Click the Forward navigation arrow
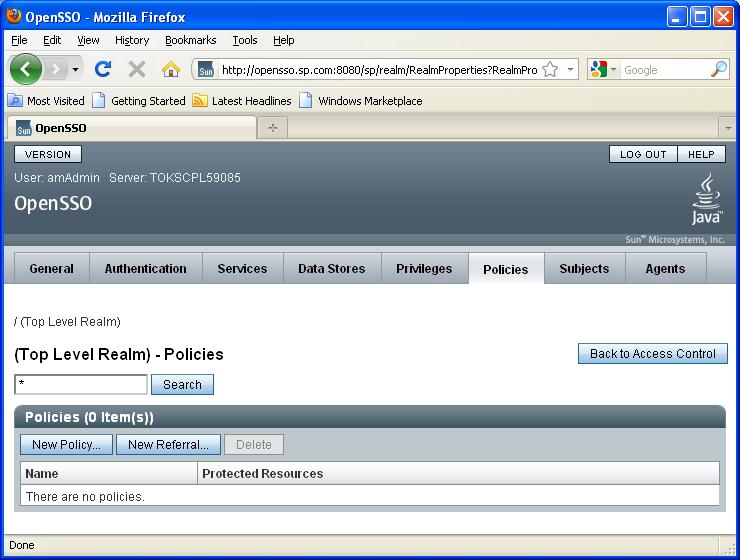Screen dimensions: 740x560 click(56, 70)
